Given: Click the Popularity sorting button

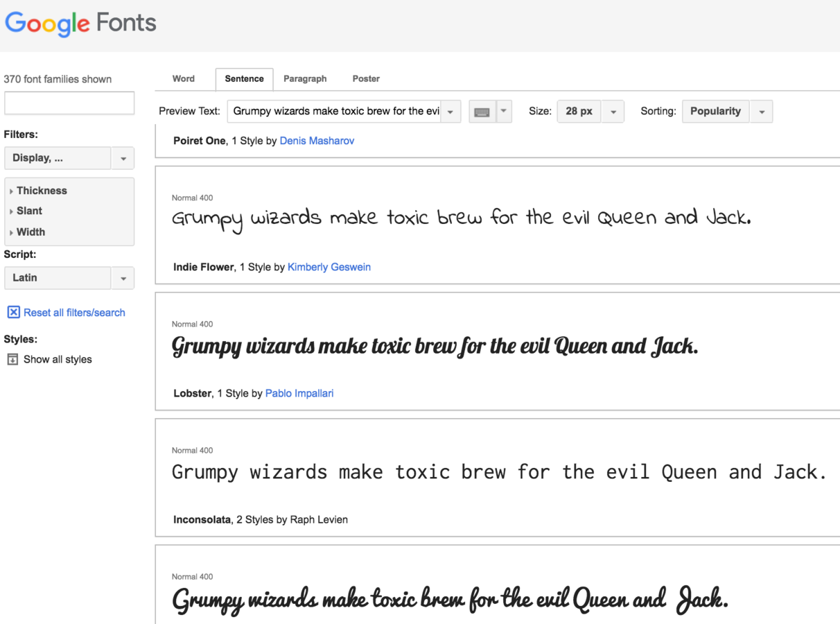Looking at the screenshot, I should pyautogui.click(x=715, y=112).
